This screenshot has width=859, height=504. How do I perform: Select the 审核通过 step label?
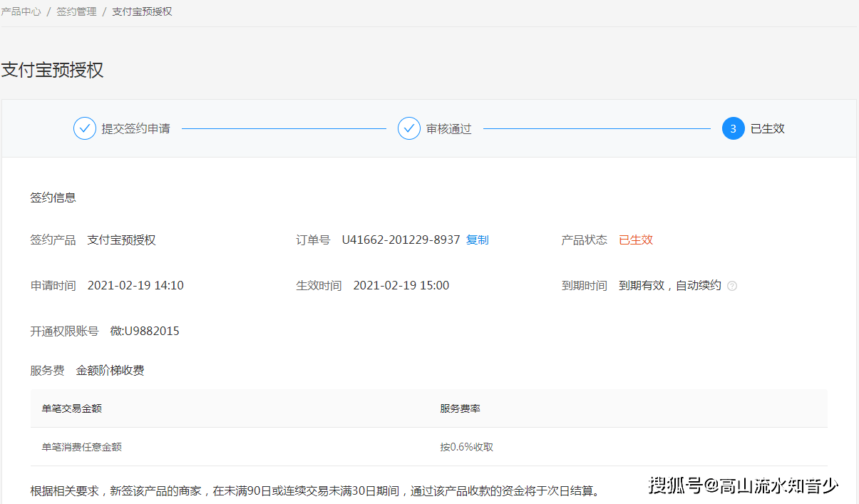[449, 129]
